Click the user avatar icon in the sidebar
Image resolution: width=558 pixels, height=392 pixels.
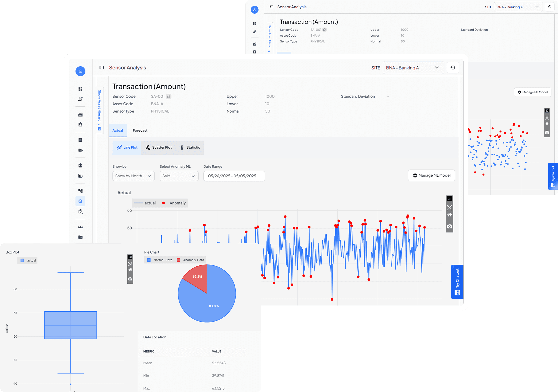(80, 71)
